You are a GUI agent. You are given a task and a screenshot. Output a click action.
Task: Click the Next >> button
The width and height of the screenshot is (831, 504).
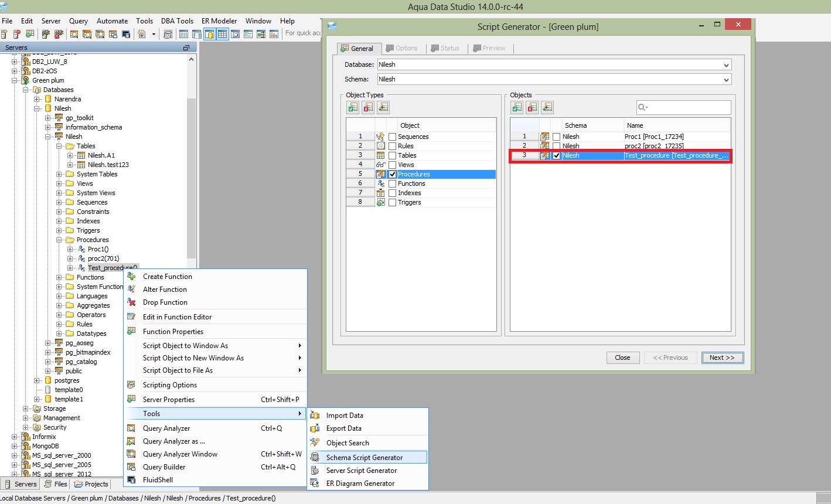(722, 357)
